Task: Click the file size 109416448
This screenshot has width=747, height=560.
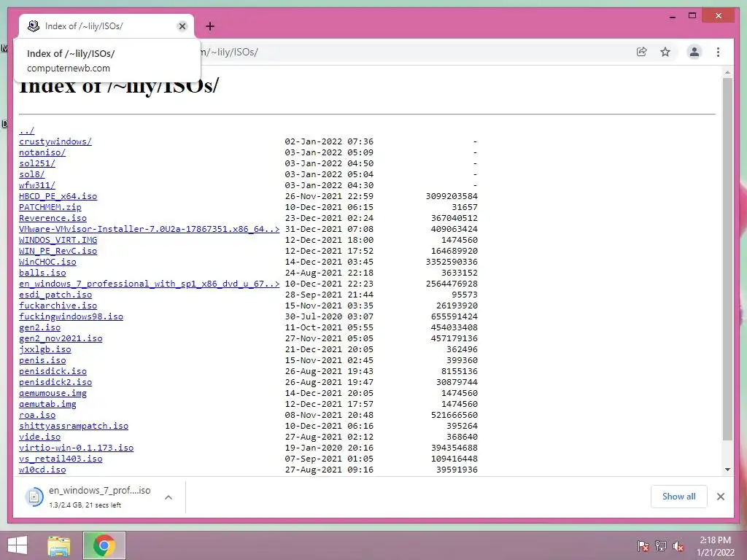Action: click(x=454, y=459)
